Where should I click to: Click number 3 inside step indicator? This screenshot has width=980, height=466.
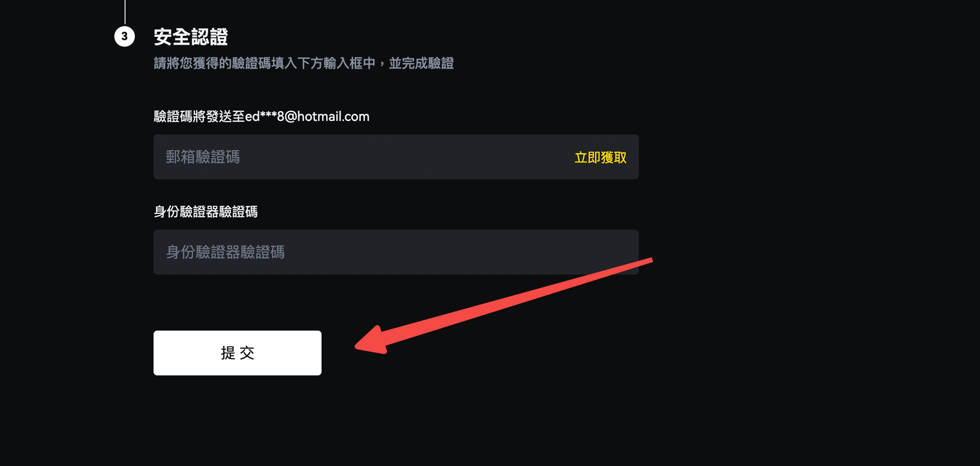[125, 36]
